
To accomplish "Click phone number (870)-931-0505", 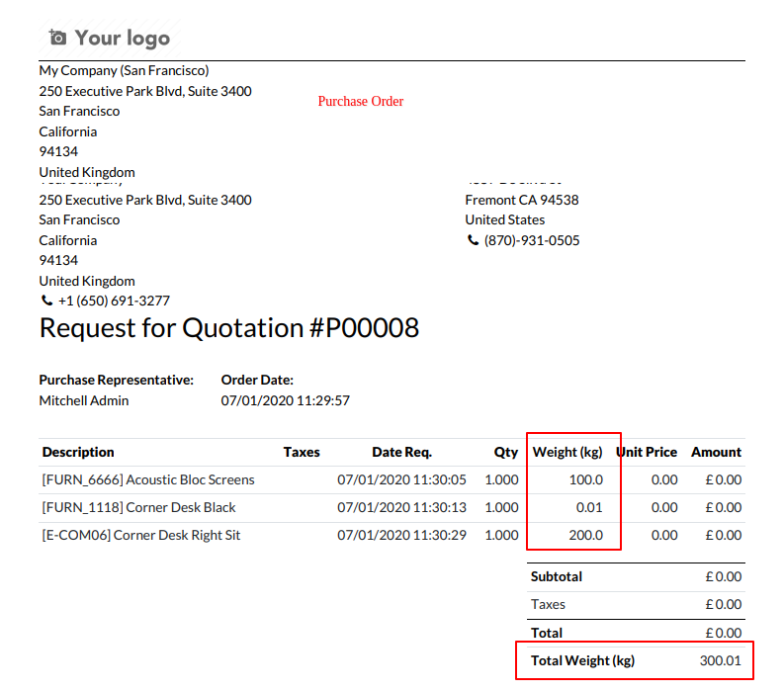I will click(x=532, y=240).
